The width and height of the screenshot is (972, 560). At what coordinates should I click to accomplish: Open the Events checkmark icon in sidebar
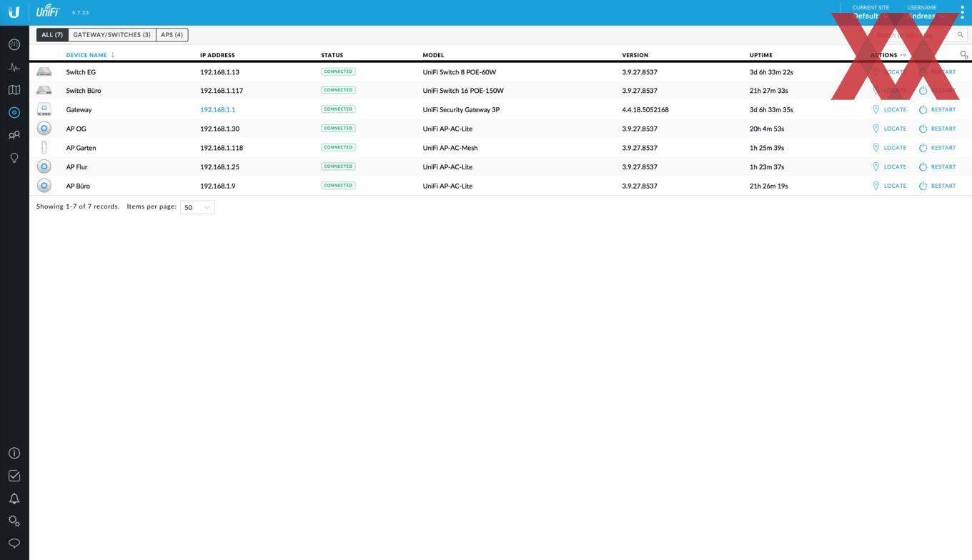point(14,476)
